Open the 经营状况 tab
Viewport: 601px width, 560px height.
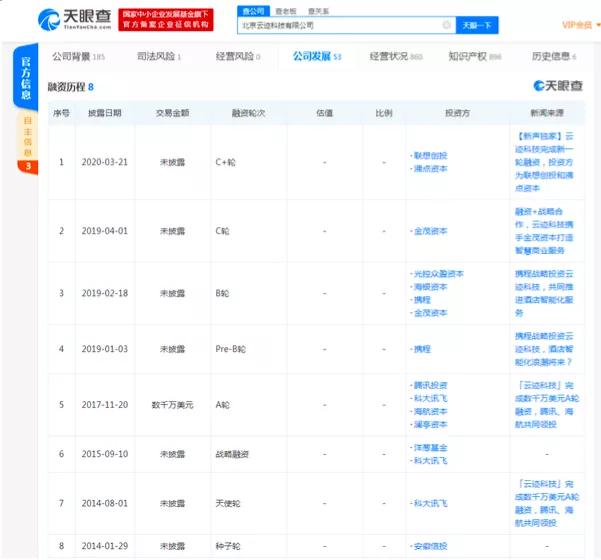pyautogui.click(x=396, y=57)
